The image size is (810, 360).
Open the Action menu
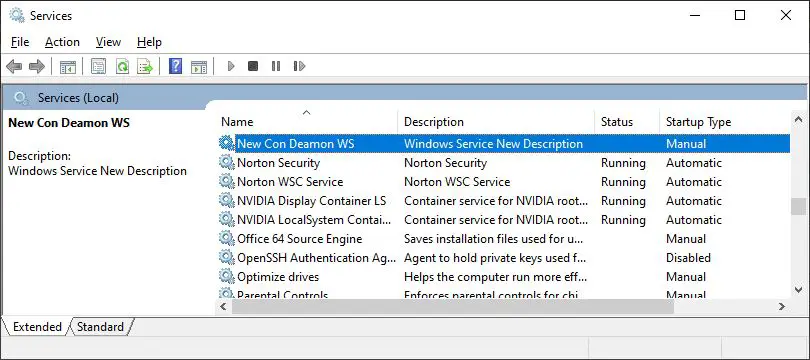click(x=63, y=42)
